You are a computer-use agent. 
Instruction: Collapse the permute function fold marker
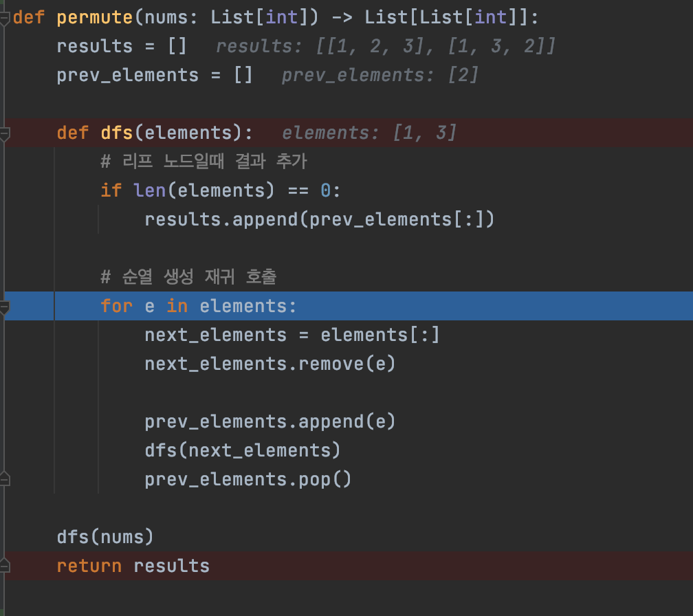click(4, 19)
